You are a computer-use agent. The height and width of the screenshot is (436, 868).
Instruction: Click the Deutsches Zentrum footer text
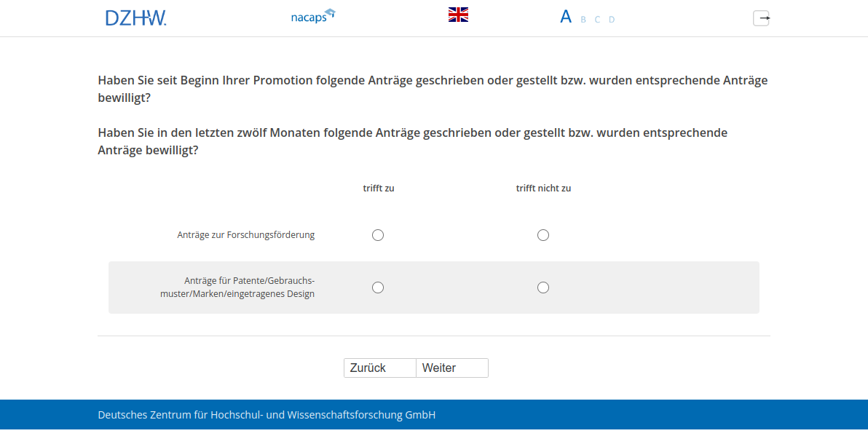(x=267, y=416)
